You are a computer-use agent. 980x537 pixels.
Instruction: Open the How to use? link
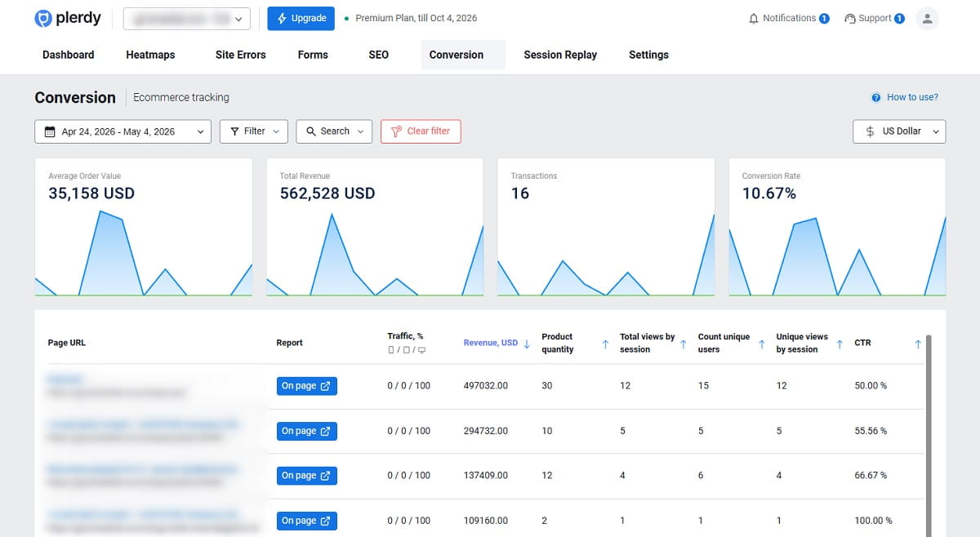pyautogui.click(x=912, y=97)
